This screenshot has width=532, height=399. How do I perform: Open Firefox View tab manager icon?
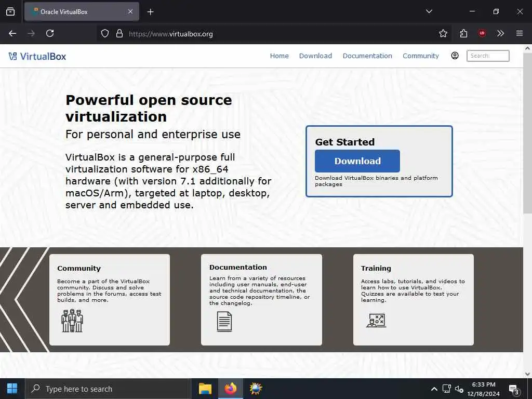click(10, 12)
